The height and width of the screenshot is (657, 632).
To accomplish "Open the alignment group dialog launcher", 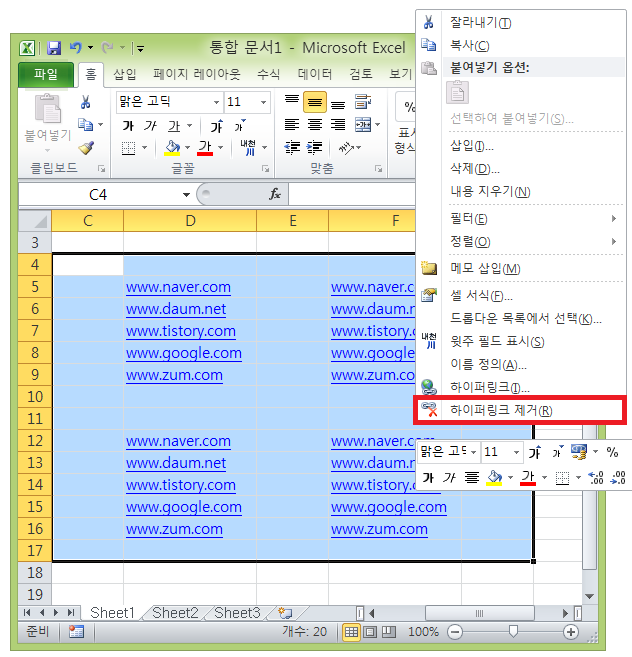I will pyautogui.click(x=378, y=168).
